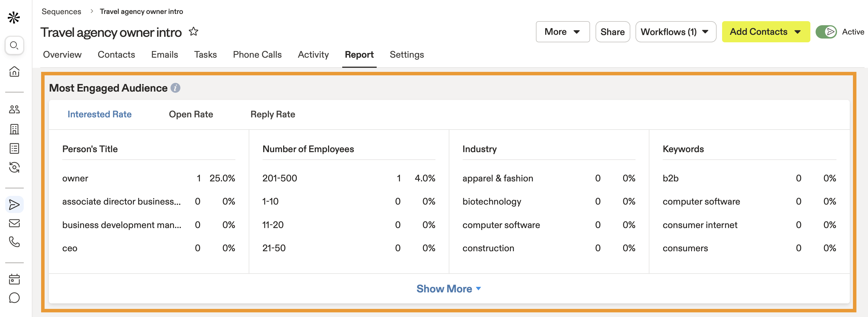
Task: Switch to the Settings tab
Action: pos(407,55)
